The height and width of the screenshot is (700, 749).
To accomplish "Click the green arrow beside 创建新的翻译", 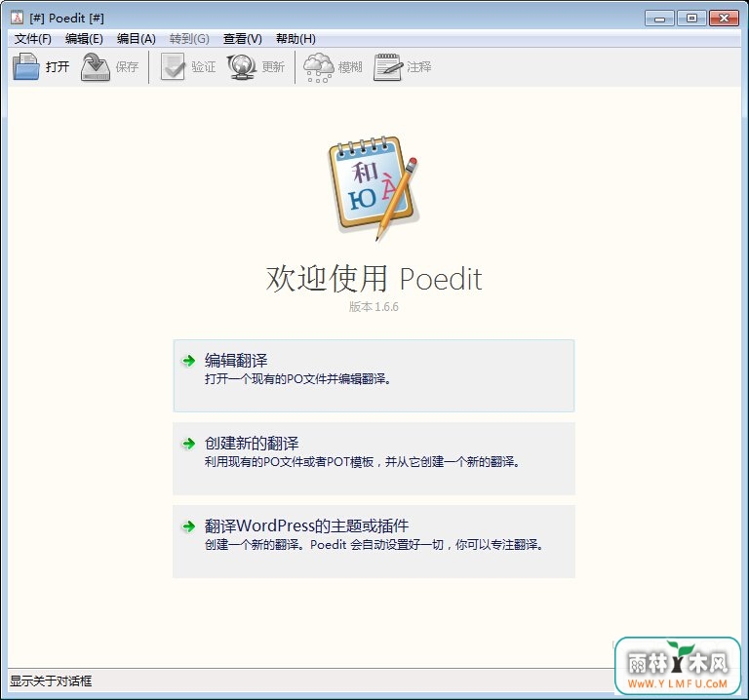I will (x=188, y=444).
